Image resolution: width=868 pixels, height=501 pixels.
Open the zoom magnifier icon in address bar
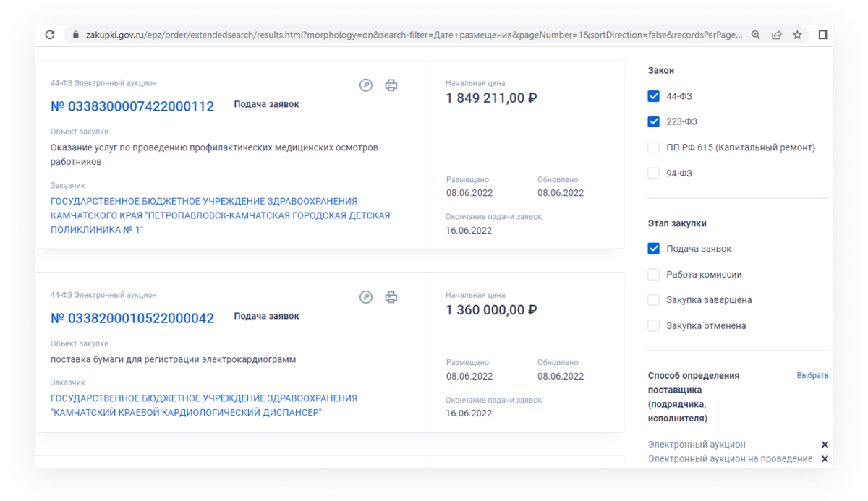pyautogui.click(x=756, y=35)
